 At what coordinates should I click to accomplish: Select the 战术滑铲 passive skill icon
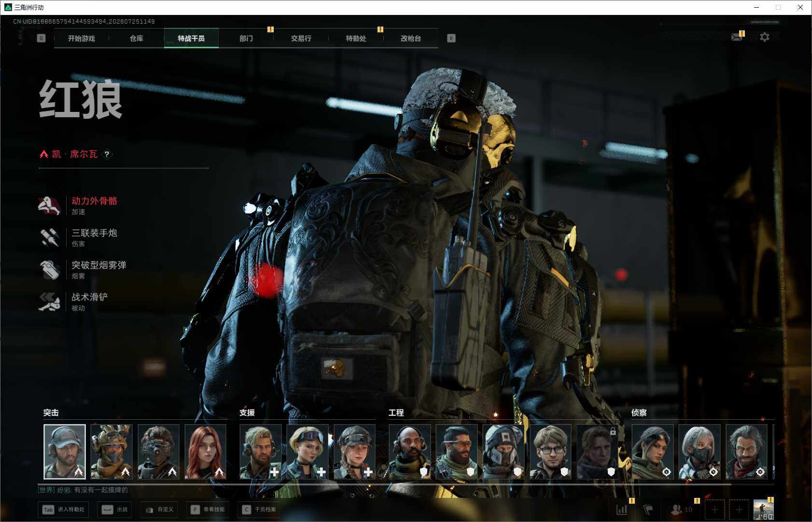[x=49, y=302]
